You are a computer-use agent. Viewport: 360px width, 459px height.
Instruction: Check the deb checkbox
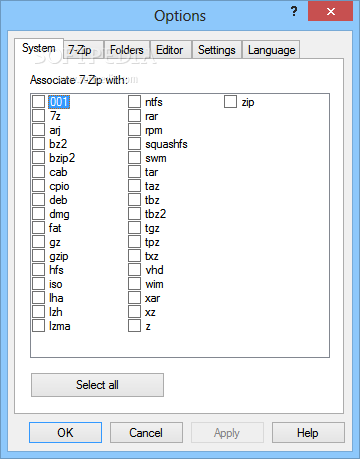click(x=38, y=200)
